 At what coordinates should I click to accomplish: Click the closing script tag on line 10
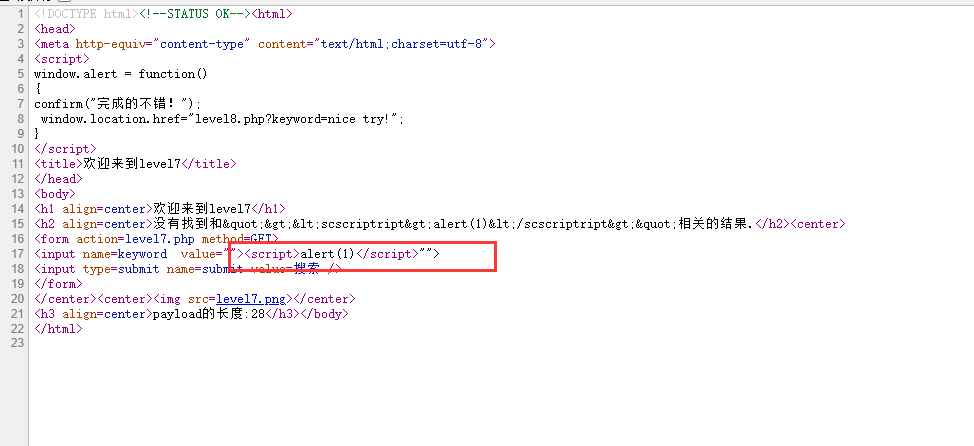[x=65, y=149]
